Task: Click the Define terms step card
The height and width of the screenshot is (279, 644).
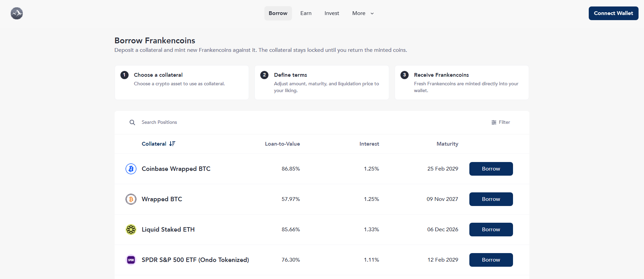Action: (x=322, y=83)
